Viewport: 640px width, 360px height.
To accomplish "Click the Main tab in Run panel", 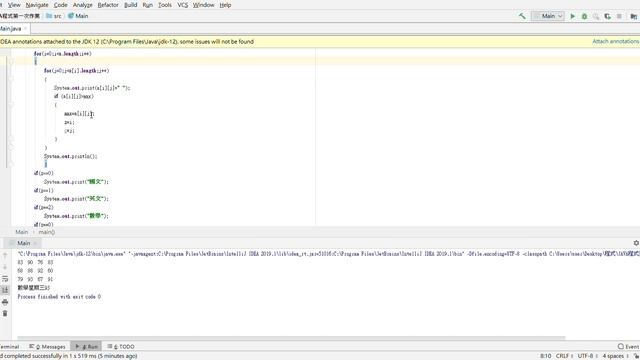I will (x=23, y=243).
